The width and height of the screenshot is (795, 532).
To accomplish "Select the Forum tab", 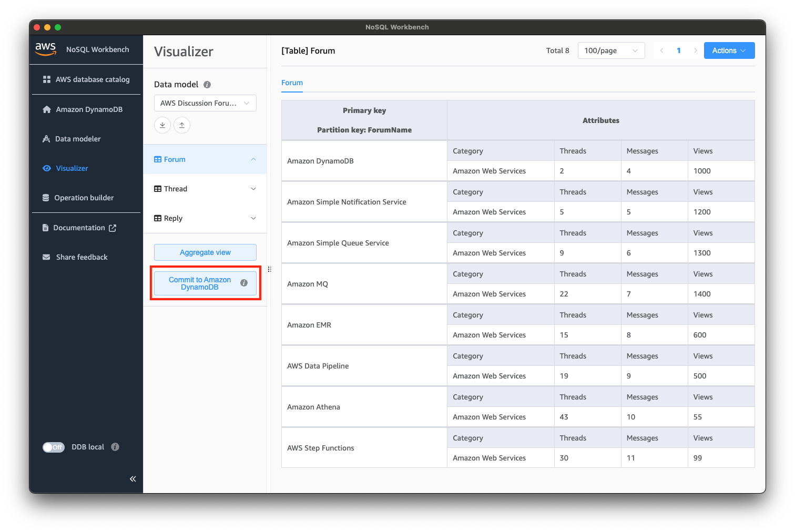I will click(292, 83).
